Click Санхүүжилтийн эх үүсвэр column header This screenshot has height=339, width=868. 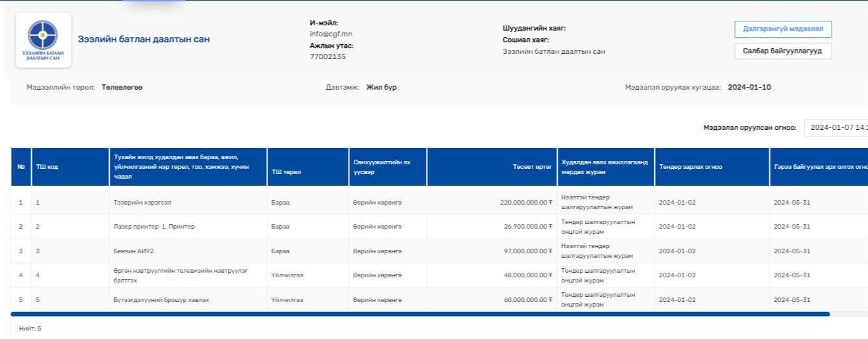point(381,167)
